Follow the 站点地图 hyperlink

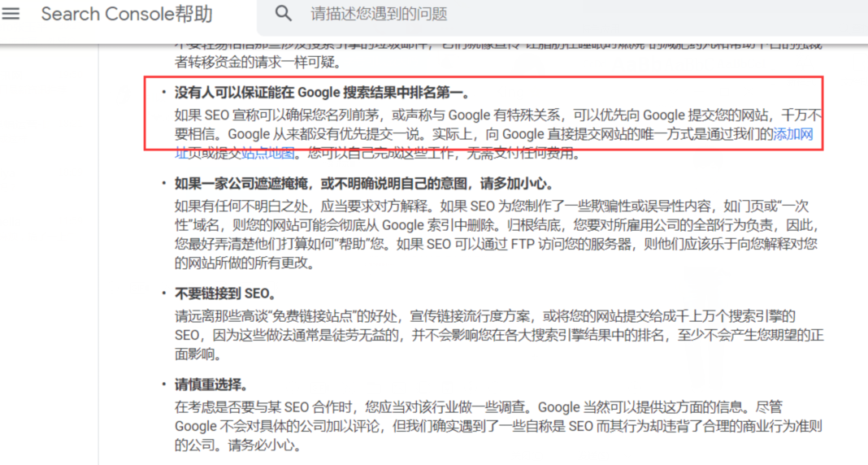click(x=268, y=153)
